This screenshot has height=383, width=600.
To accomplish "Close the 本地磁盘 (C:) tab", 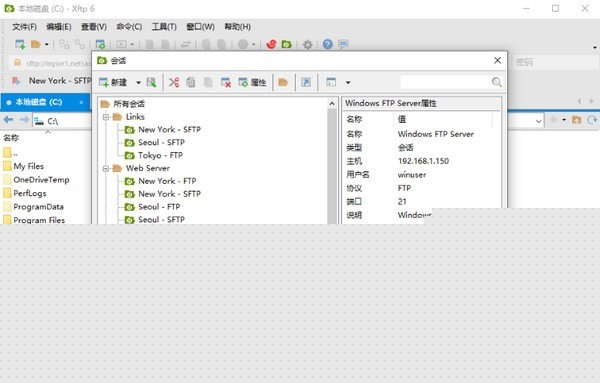I will point(81,102).
